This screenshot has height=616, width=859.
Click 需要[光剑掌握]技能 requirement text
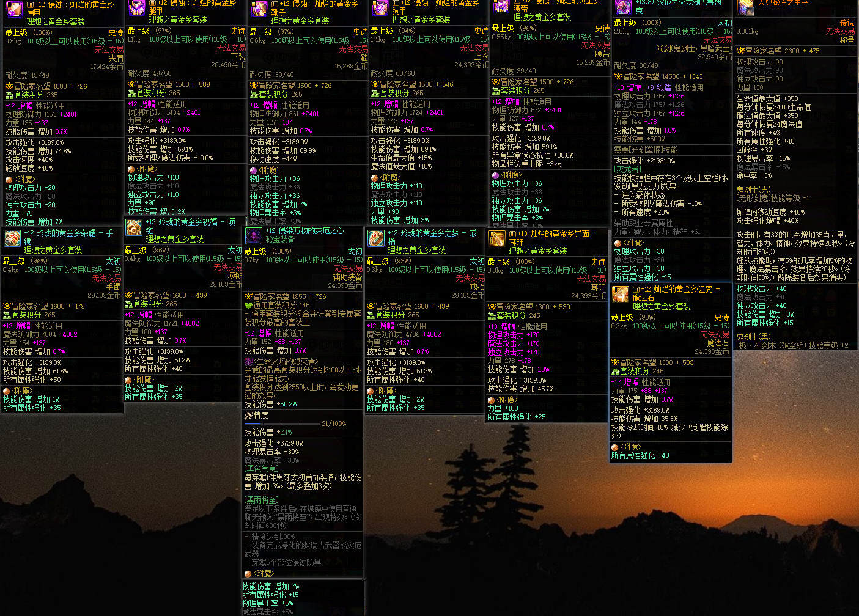coord(646,150)
